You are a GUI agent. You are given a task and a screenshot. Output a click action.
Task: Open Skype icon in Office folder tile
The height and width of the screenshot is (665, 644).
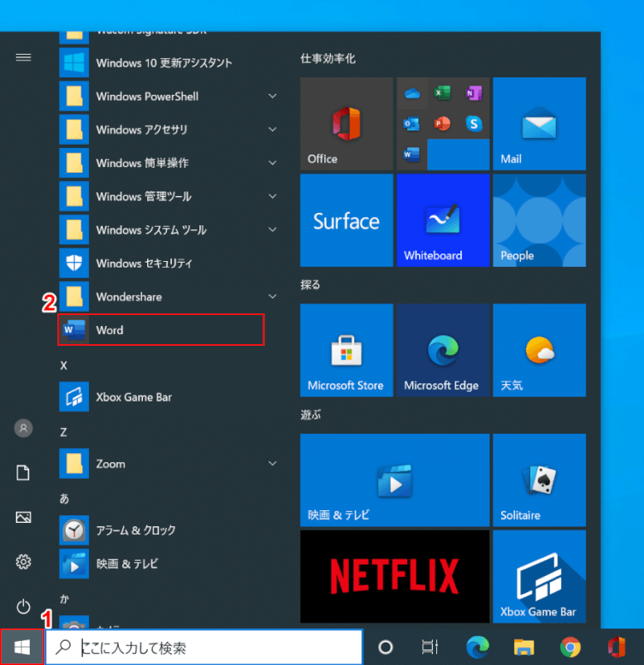tap(474, 124)
